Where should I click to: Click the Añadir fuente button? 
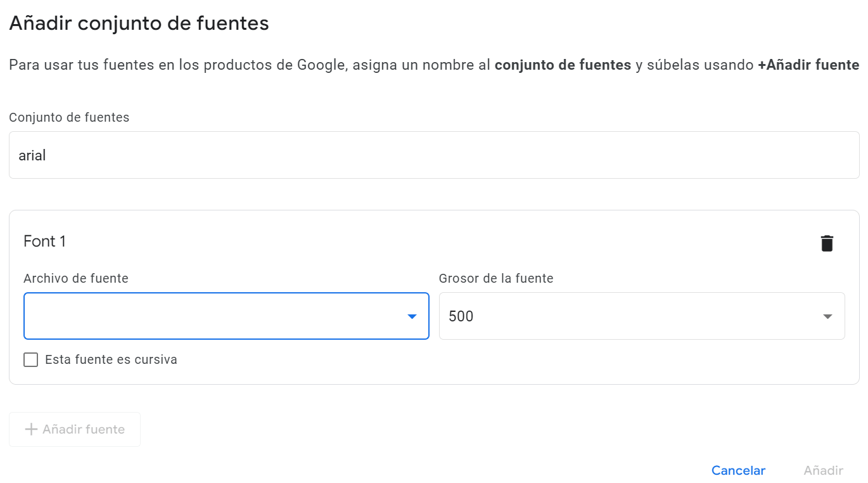click(74, 429)
